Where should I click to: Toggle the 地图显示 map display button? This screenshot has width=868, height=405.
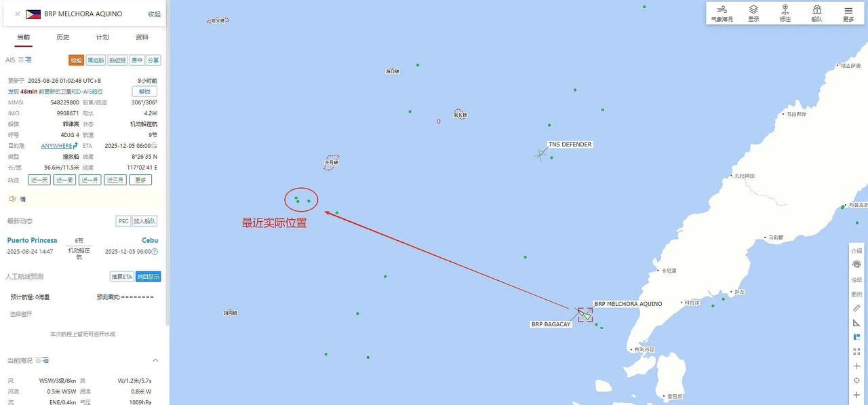(149, 277)
